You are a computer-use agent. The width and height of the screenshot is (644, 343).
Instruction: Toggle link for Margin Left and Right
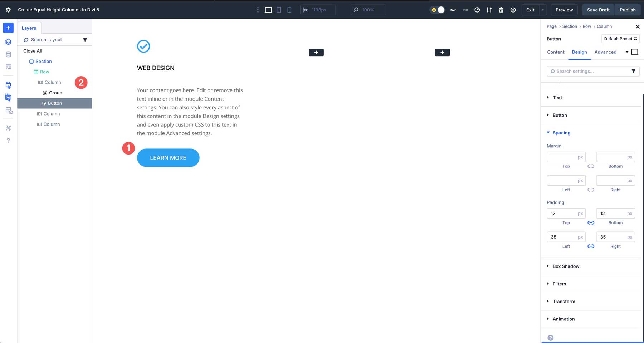click(591, 190)
